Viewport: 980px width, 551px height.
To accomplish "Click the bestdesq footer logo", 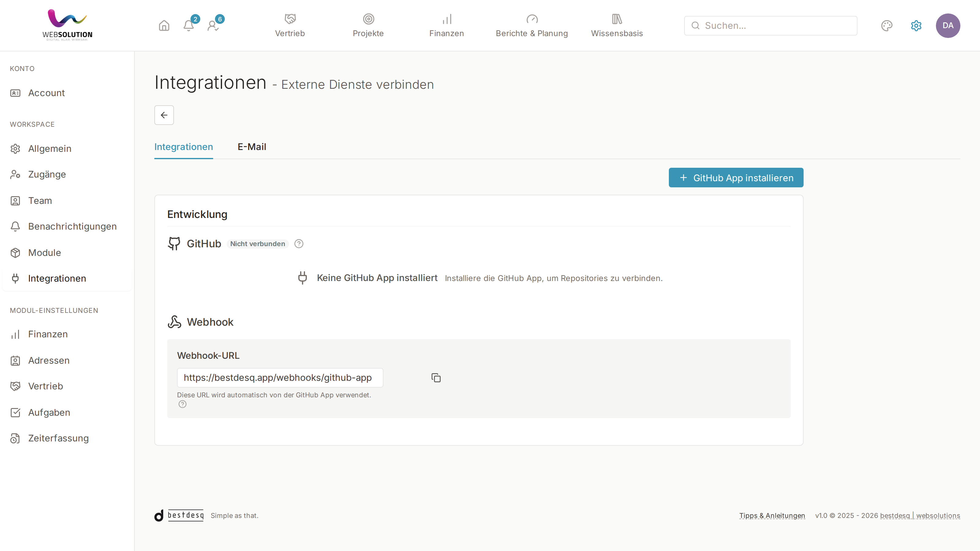I will [179, 515].
